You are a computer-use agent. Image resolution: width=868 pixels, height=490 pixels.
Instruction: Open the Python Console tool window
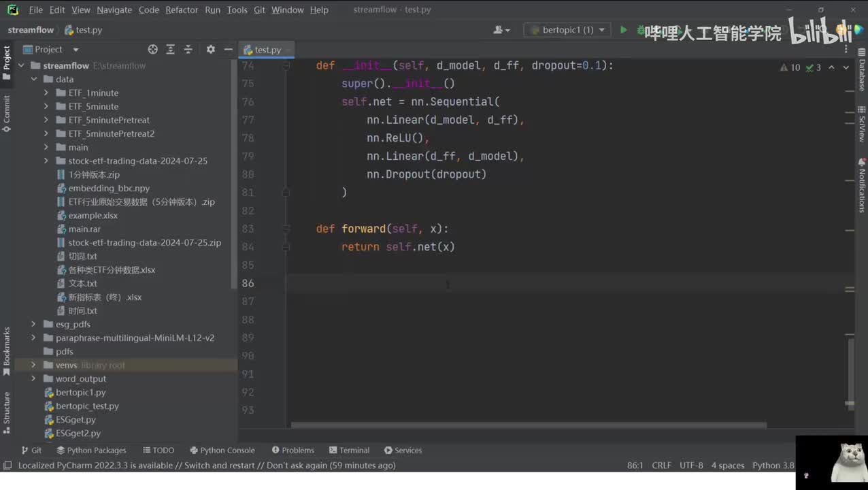222,451
